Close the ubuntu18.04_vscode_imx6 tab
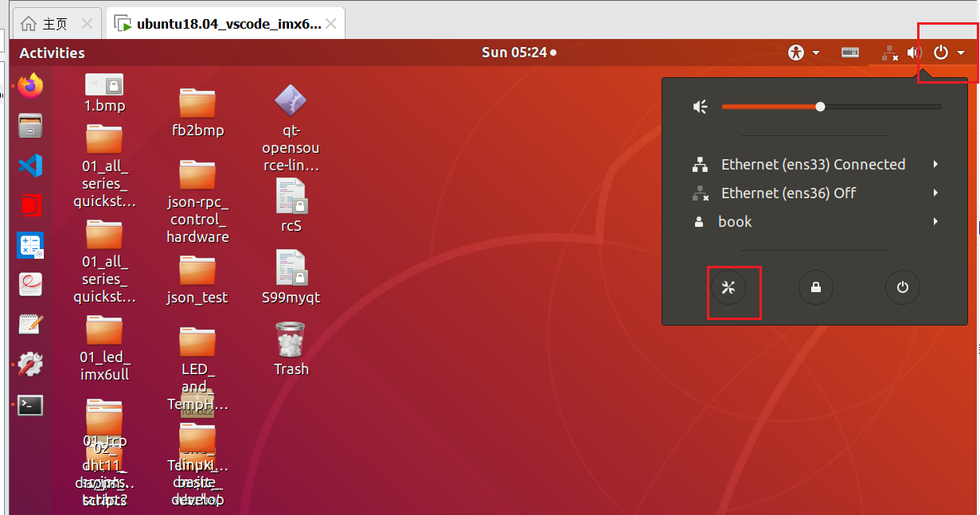Viewport: 980px width, 515px height. pyautogui.click(x=331, y=24)
